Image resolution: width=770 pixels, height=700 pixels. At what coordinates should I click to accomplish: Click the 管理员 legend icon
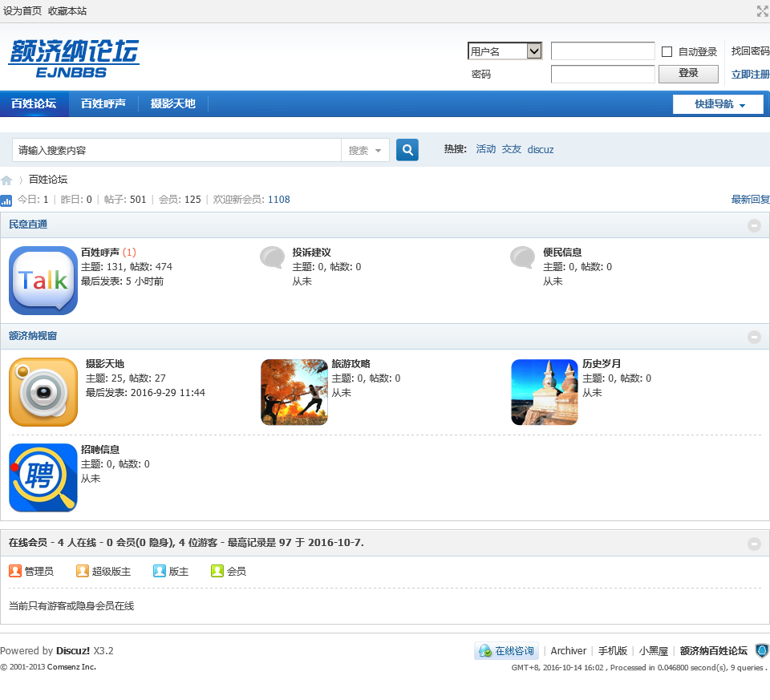(x=15, y=571)
